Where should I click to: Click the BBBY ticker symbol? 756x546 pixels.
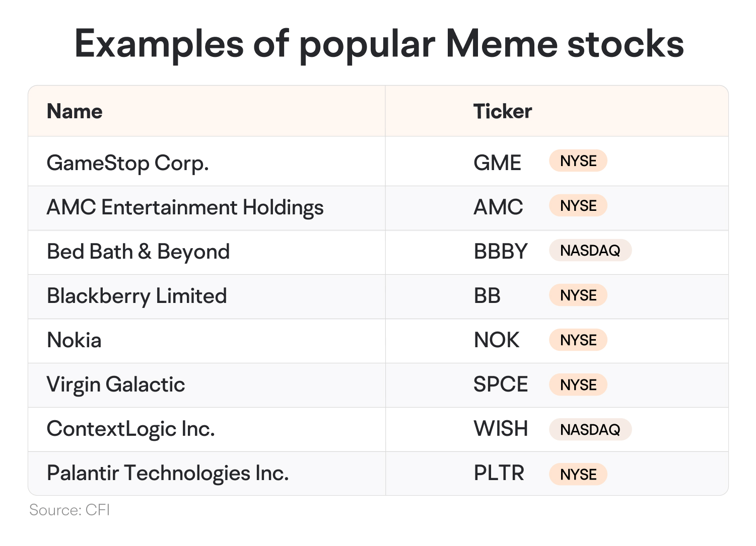point(501,252)
